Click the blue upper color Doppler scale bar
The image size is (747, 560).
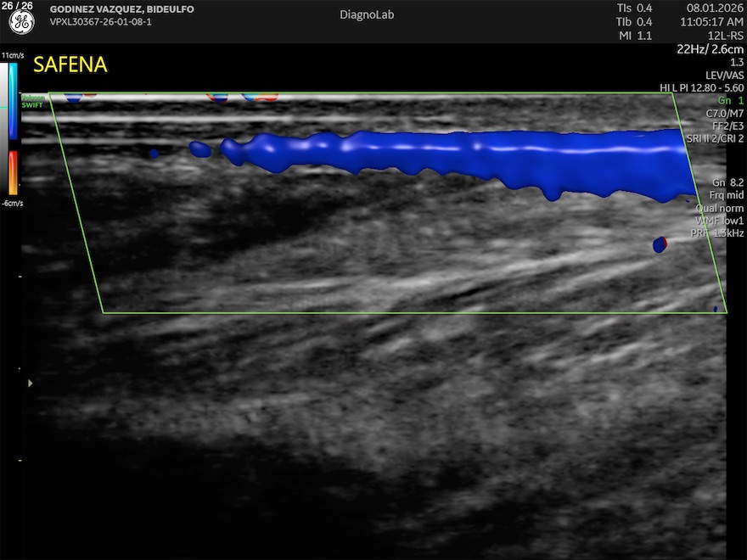click(x=13, y=100)
